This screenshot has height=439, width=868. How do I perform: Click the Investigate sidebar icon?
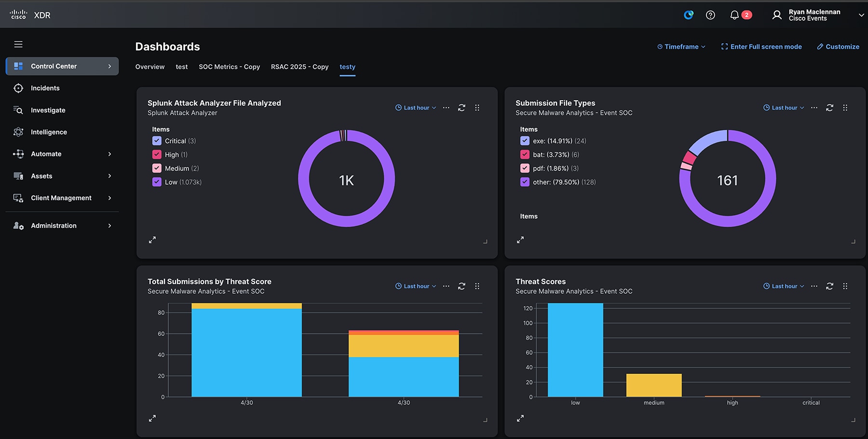18,110
